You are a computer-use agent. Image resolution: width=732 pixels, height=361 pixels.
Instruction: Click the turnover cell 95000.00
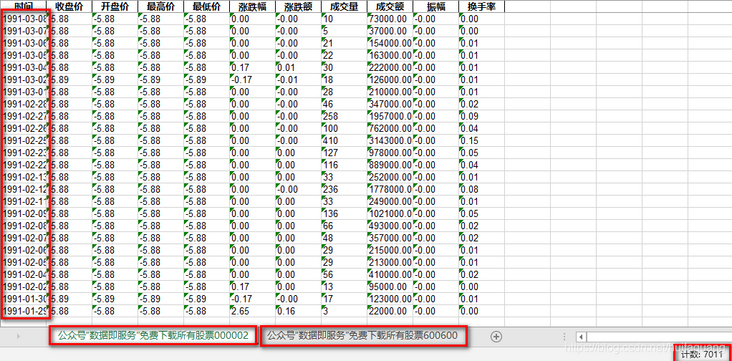coord(389,286)
